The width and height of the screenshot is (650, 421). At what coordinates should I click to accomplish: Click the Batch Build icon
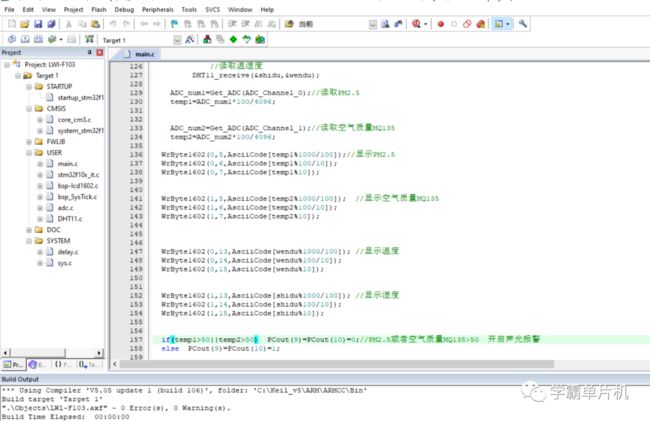[x=52, y=39]
